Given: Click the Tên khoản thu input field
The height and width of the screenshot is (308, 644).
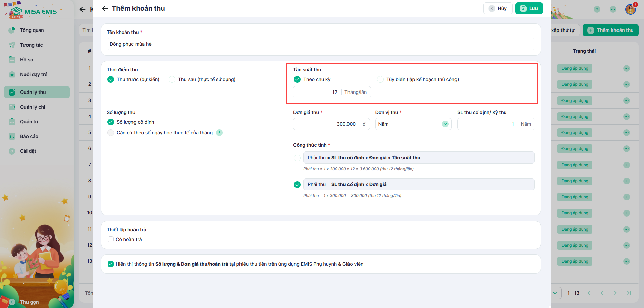Looking at the screenshot, I should (321, 44).
